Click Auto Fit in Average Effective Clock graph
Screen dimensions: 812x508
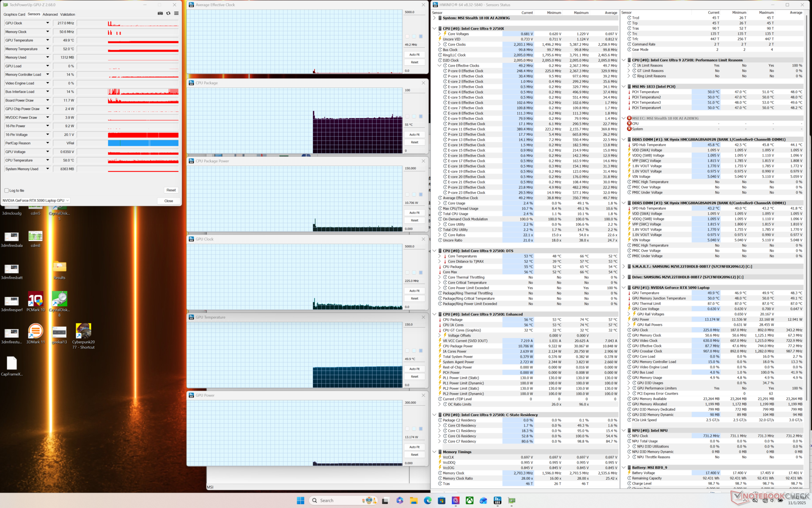pyautogui.click(x=414, y=55)
